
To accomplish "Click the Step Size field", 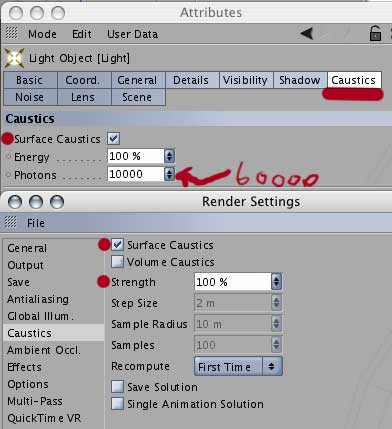I will pyautogui.click(x=233, y=303).
